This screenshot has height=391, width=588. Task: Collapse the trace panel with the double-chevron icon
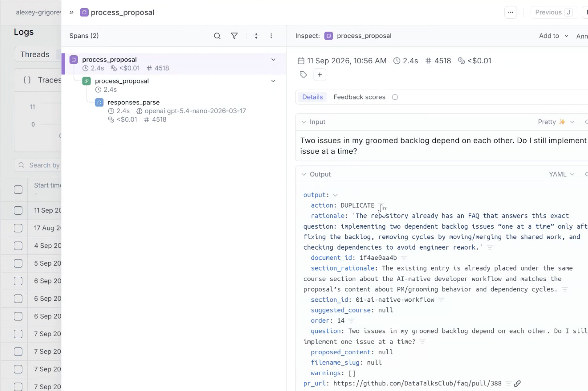coord(72,12)
